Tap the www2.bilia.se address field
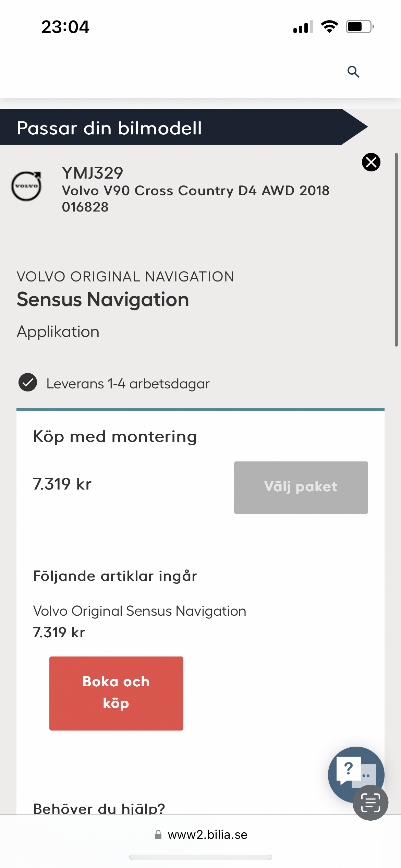This screenshot has width=401, height=868. (200, 834)
